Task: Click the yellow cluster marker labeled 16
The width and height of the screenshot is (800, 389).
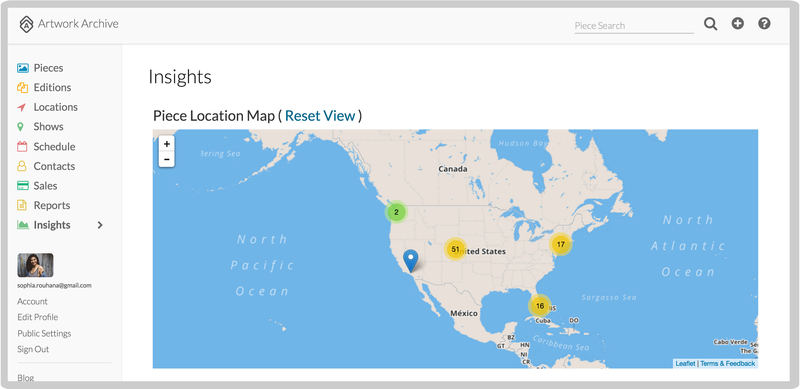Action: [x=540, y=306]
